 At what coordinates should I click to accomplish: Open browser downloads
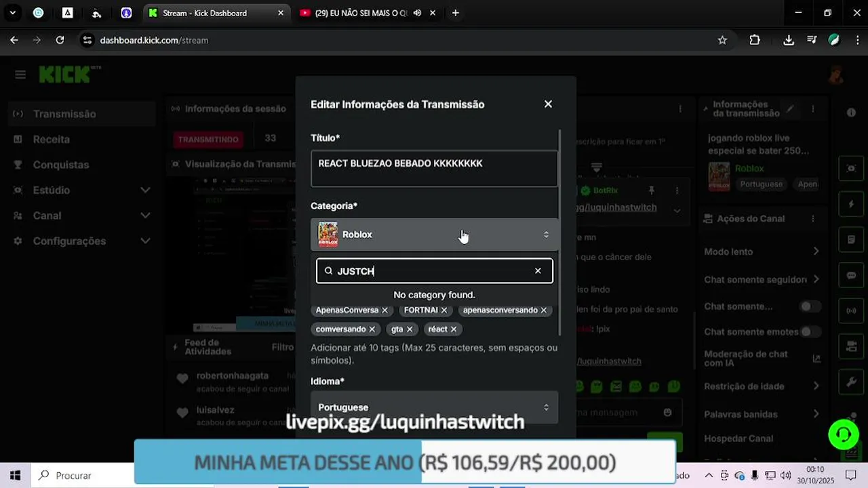tap(789, 40)
